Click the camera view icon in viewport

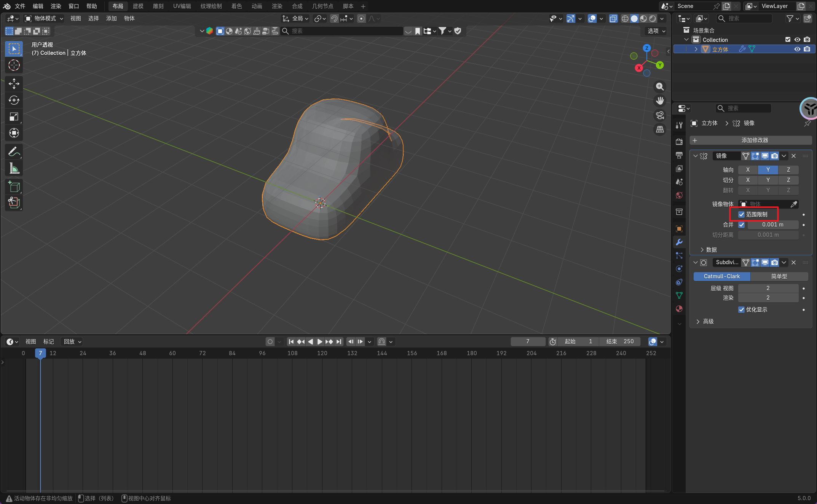coord(660,115)
